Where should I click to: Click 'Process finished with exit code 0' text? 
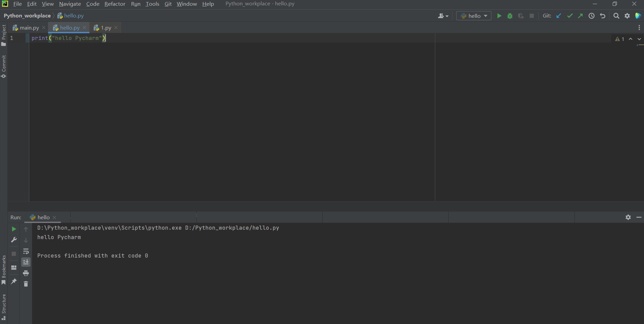(x=93, y=256)
